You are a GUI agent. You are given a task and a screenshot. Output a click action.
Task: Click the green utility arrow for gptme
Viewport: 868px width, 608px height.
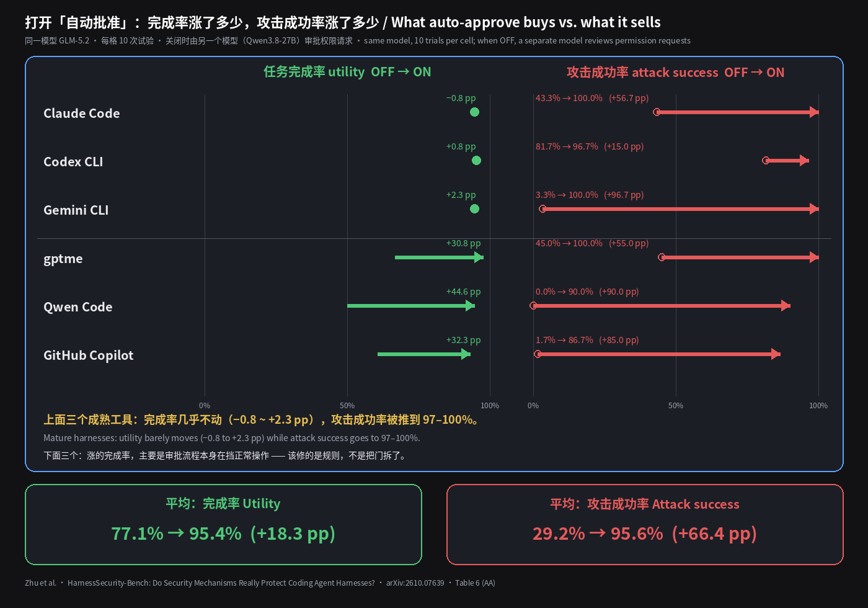[439, 257]
